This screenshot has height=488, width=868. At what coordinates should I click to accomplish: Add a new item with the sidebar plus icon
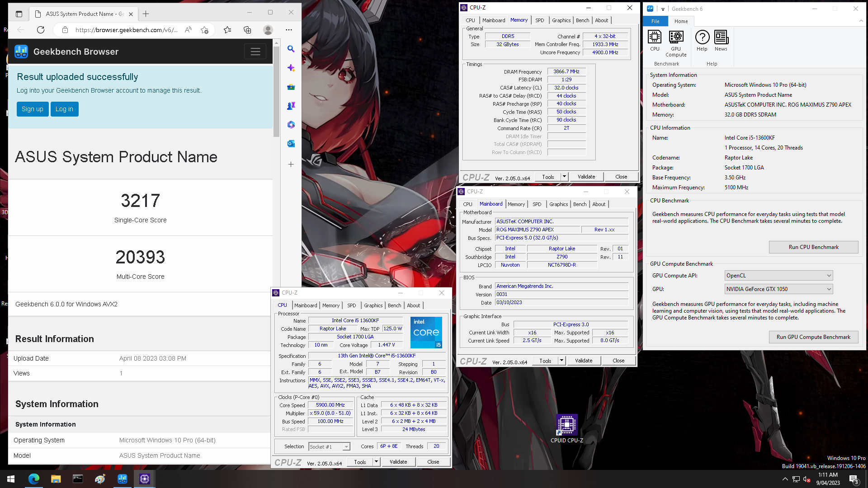[x=291, y=164]
